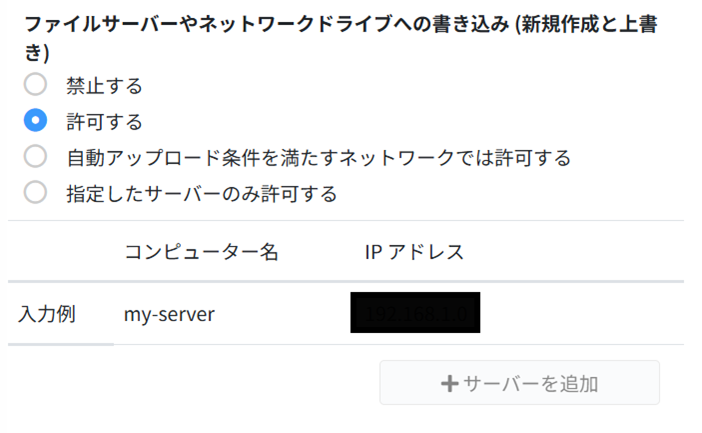Click the empty space right of the IP cell

pyautogui.click(x=580, y=314)
